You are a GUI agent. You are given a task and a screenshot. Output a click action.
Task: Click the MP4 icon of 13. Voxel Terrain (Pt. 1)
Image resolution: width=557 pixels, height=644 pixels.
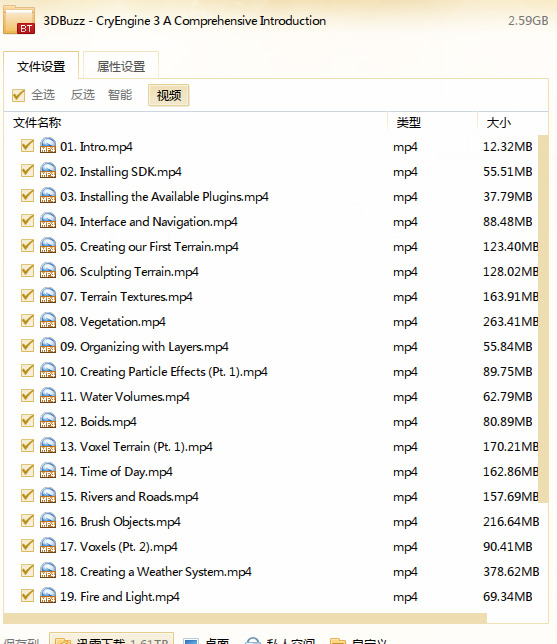[48, 446]
